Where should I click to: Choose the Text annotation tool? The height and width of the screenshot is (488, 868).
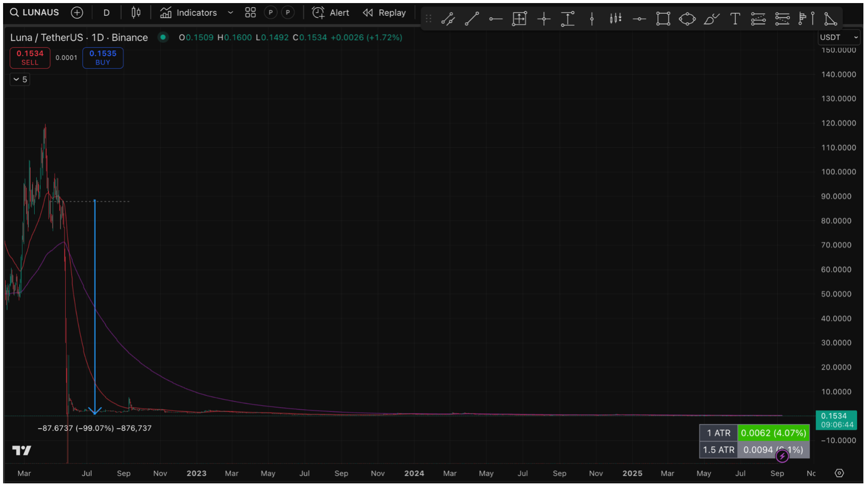click(x=735, y=19)
